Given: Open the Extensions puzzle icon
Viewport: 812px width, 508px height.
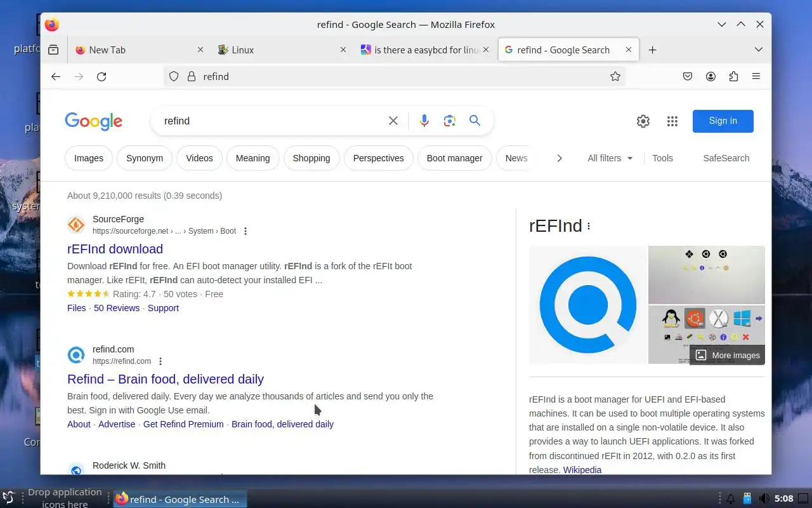Looking at the screenshot, I should pyautogui.click(x=733, y=76).
